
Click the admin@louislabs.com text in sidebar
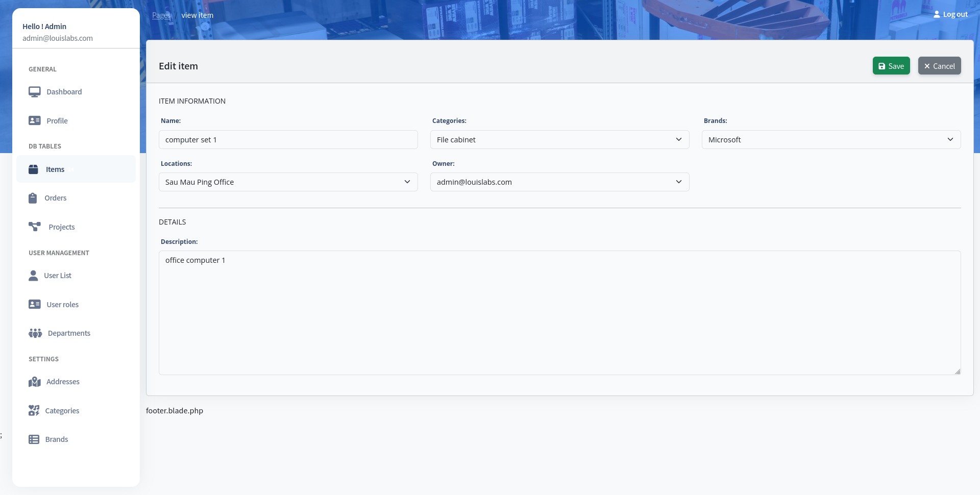coord(58,38)
